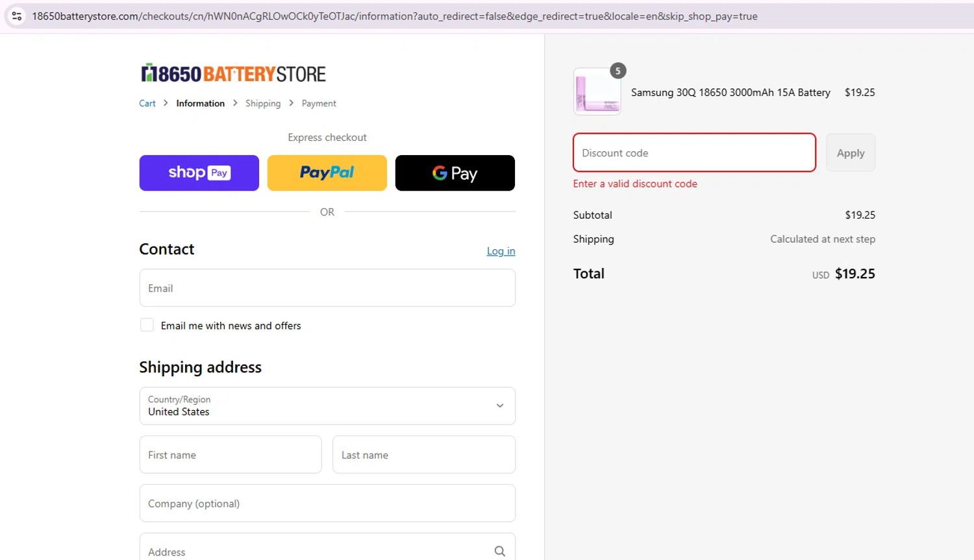This screenshot has width=974, height=560.
Task: Click the search icon in Address field
Action: coord(499,551)
